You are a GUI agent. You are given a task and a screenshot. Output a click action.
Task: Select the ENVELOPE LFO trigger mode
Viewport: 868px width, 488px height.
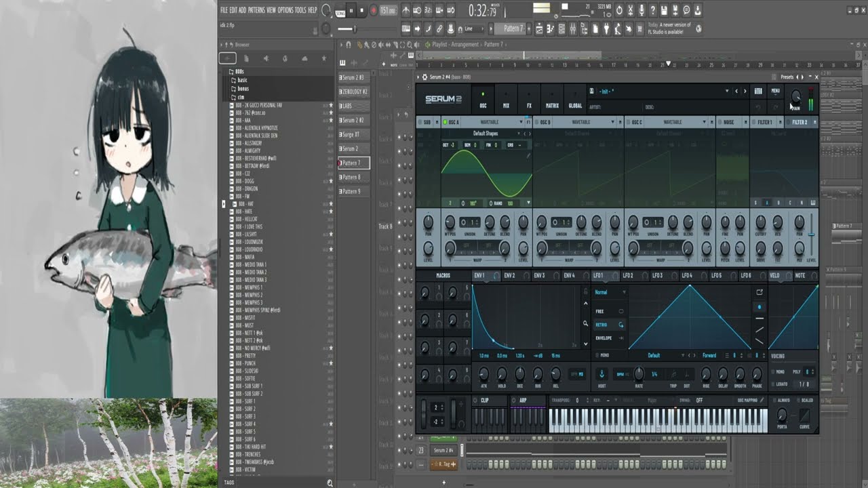pyautogui.click(x=610, y=338)
